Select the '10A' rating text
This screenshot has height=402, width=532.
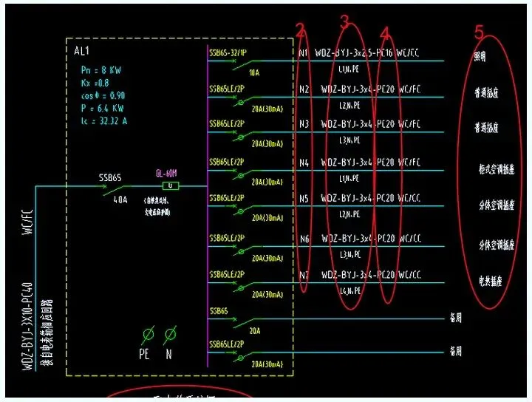click(x=254, y=72)
